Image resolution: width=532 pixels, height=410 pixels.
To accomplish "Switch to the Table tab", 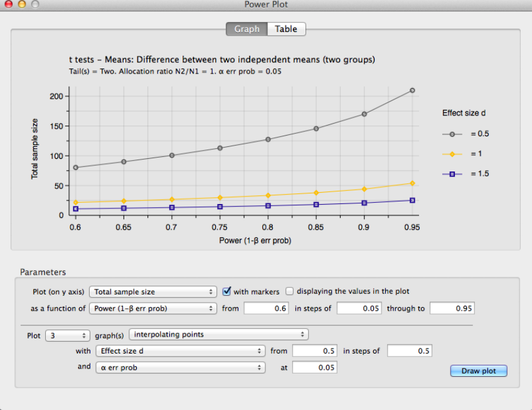I will pyautogui.click(x=286, y=30).
